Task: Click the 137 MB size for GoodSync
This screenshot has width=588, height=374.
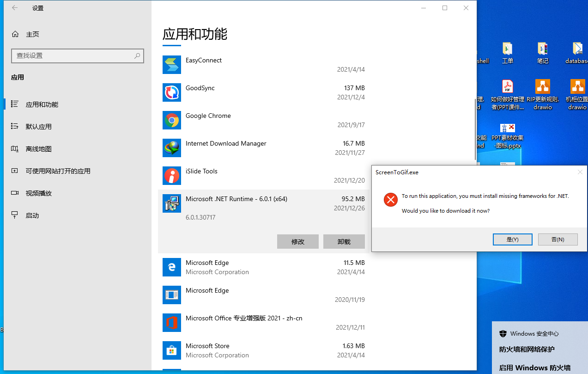Action: pyautogui.click(x=354, y=88)
